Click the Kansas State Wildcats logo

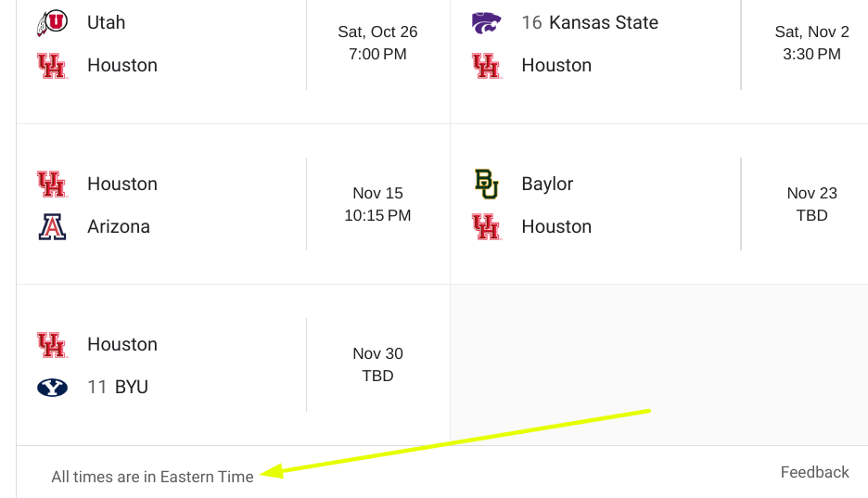click(487, 22)
